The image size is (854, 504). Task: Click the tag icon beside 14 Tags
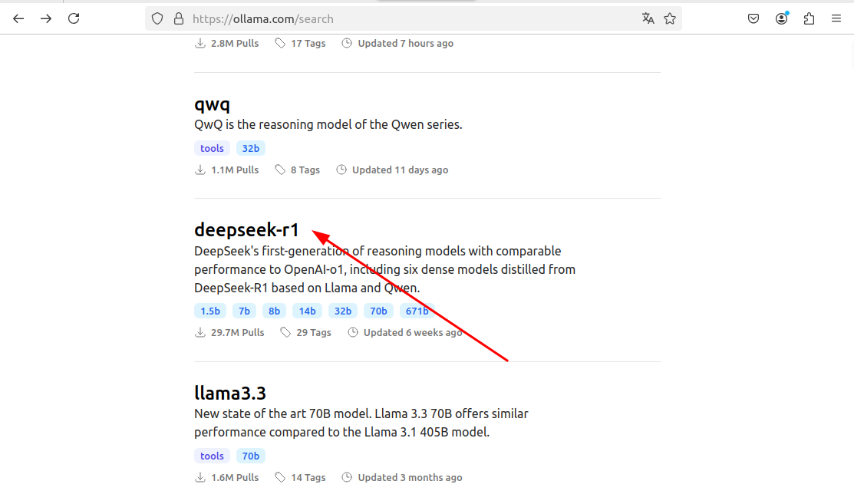coord(280,477)
